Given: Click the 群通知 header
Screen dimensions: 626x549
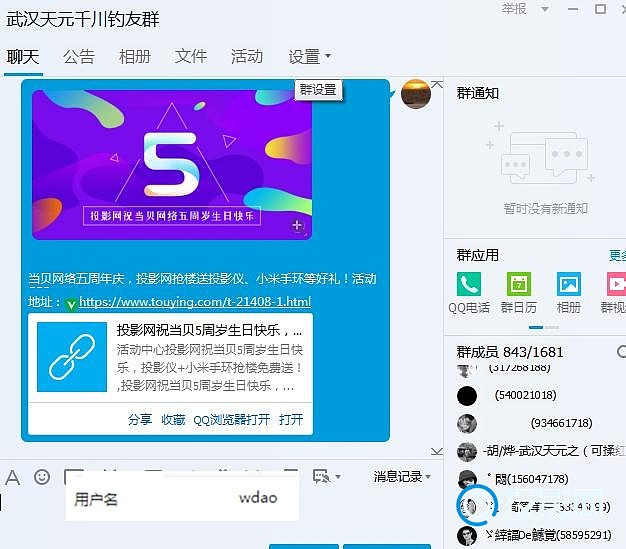Looking at the screenshot, I should [478, 93].
